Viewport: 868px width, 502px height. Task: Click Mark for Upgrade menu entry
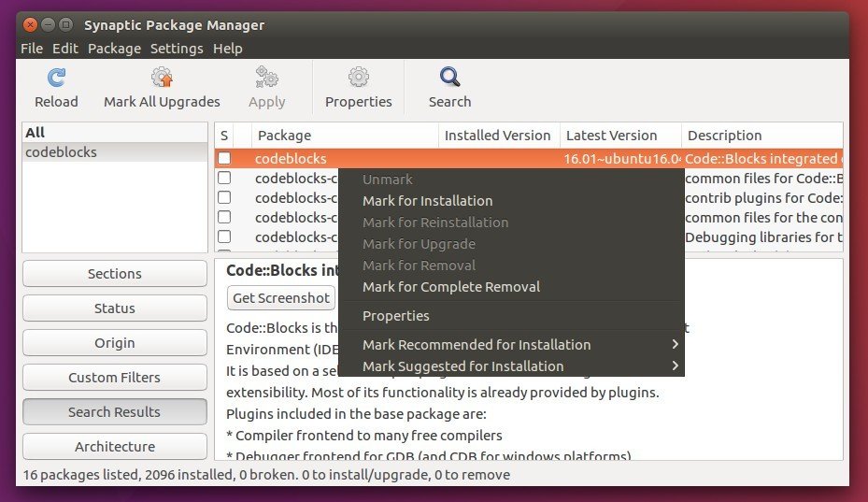click(511, 244)
